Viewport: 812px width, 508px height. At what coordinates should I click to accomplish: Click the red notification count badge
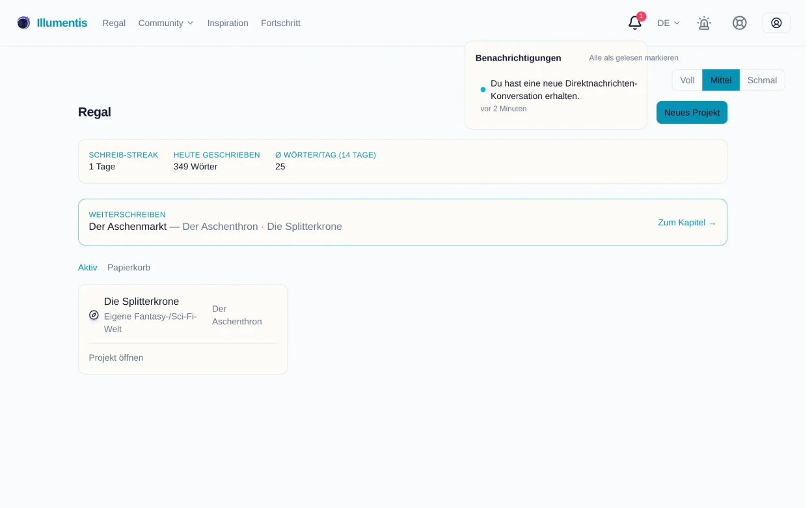coord(641,16)
